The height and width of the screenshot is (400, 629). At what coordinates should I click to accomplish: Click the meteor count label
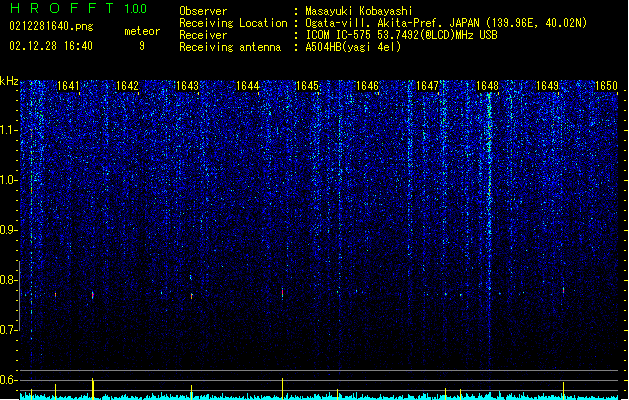(142, 31)
